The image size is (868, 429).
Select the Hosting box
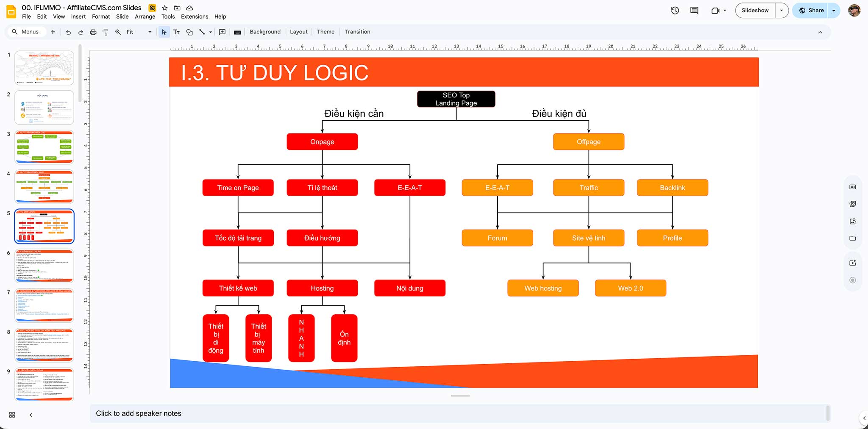point(322,288)
